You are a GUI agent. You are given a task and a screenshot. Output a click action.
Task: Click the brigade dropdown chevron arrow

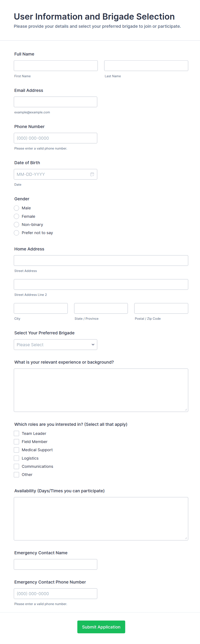tap(93, 344)
